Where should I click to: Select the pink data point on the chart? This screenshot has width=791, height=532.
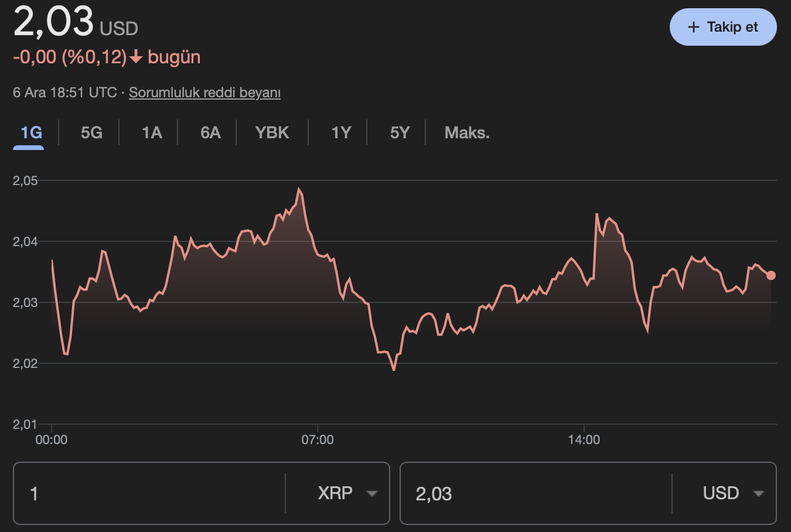(771, 274)
